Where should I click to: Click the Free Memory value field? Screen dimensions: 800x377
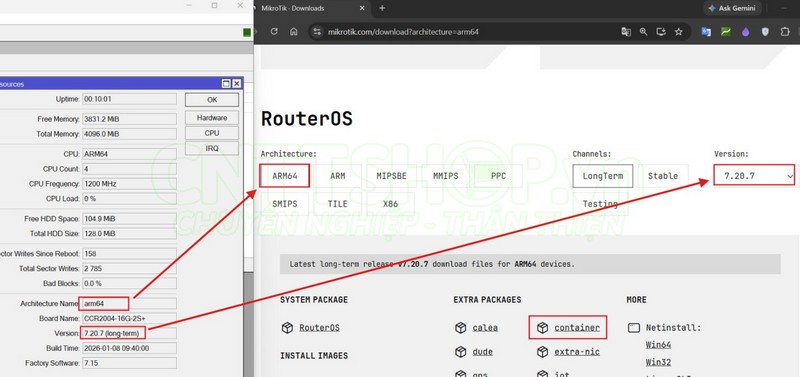click(129, 119)
